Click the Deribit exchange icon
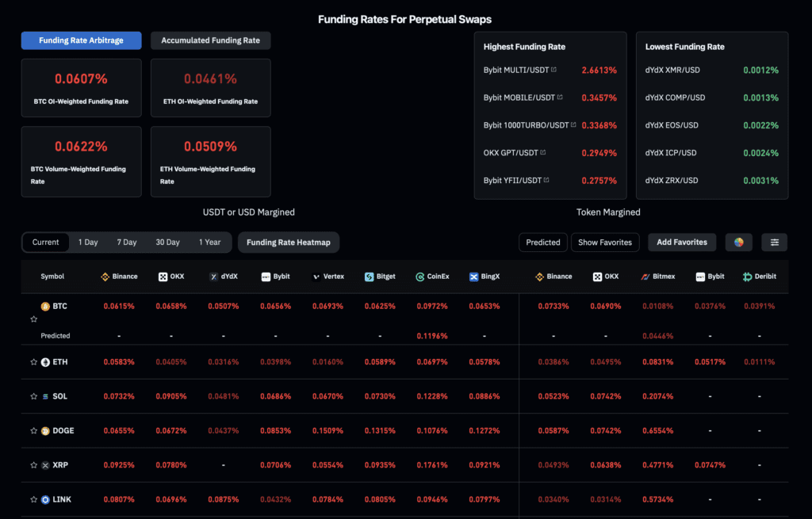This screenshot has height=519, width=812. [x=749, y=277]
